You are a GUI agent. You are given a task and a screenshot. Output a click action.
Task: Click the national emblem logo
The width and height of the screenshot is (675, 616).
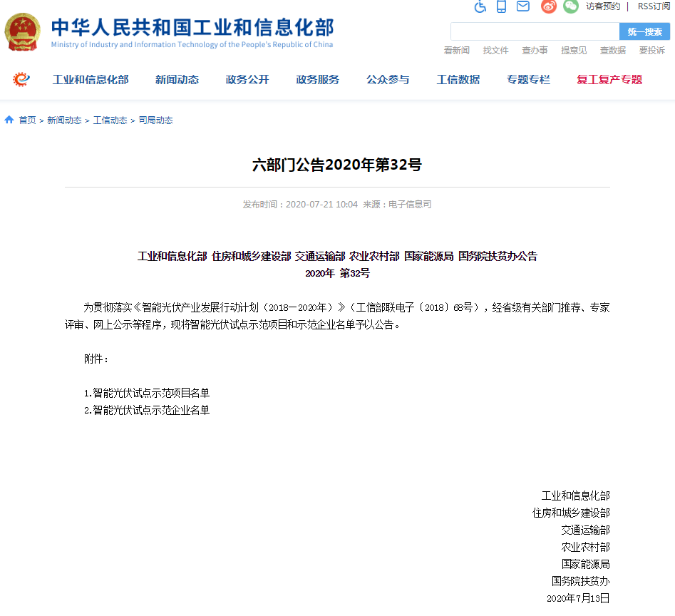[23, 32]
